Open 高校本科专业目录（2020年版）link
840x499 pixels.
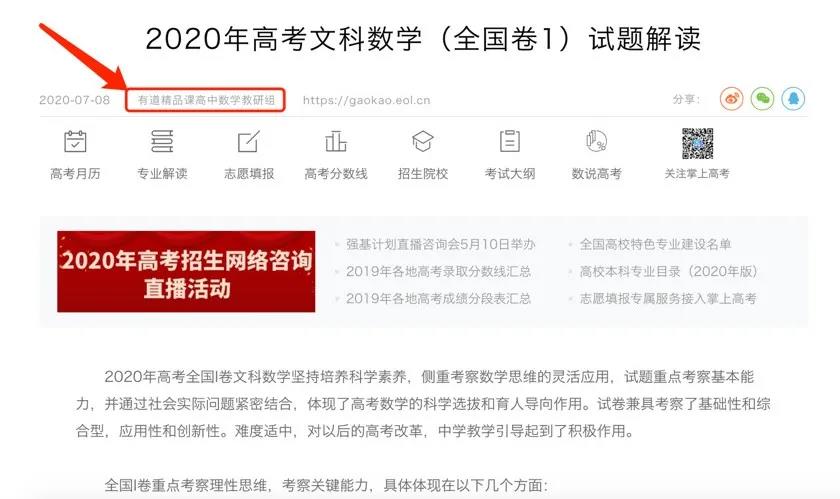[x=668, y=271]
